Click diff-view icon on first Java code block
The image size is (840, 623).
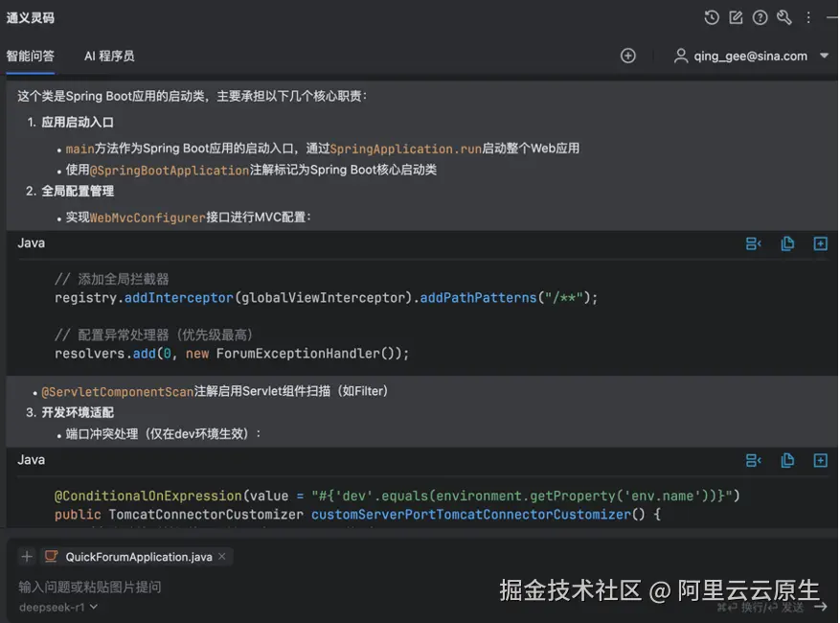point(753,244)
